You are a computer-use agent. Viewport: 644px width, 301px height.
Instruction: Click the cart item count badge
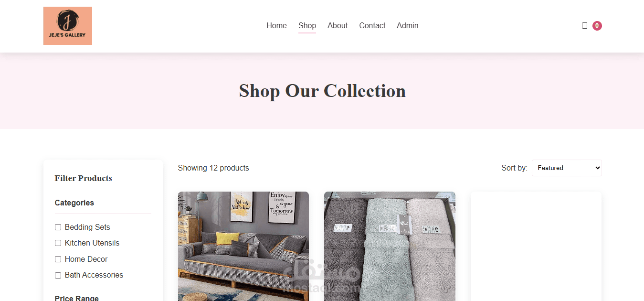point(597,26)
